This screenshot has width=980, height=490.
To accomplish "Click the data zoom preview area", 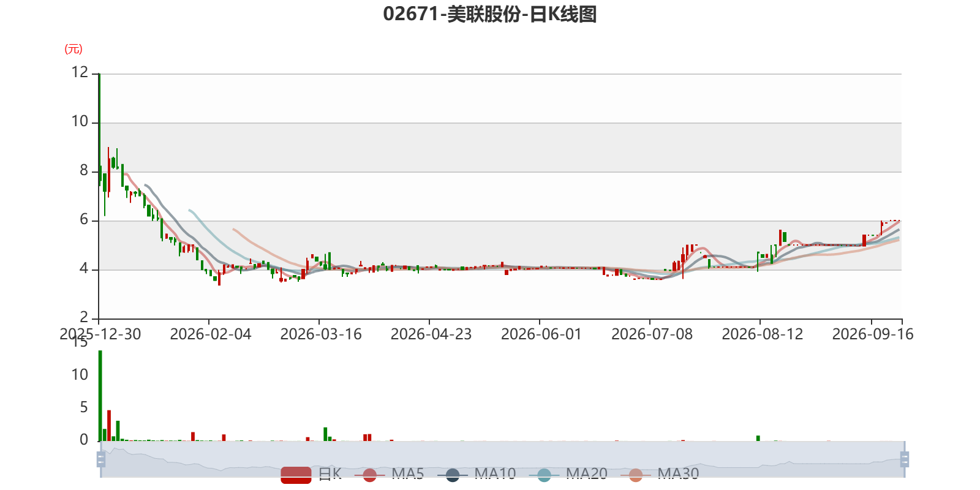I will point(503,459).
